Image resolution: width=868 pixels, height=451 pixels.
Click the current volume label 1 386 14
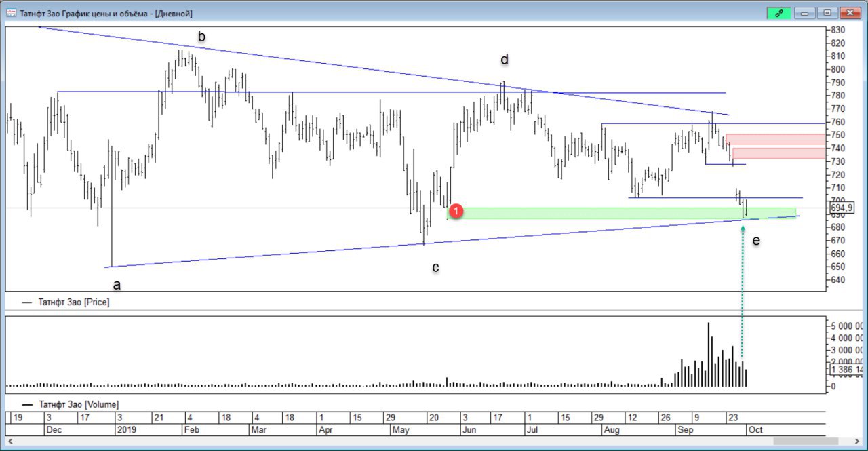(x=846, y=370)
